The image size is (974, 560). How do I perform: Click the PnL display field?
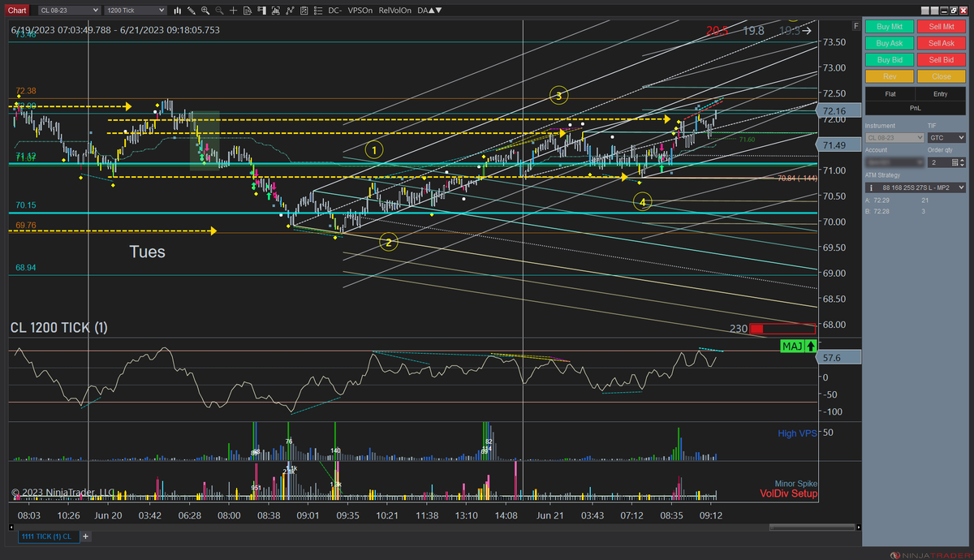[916, 107]
